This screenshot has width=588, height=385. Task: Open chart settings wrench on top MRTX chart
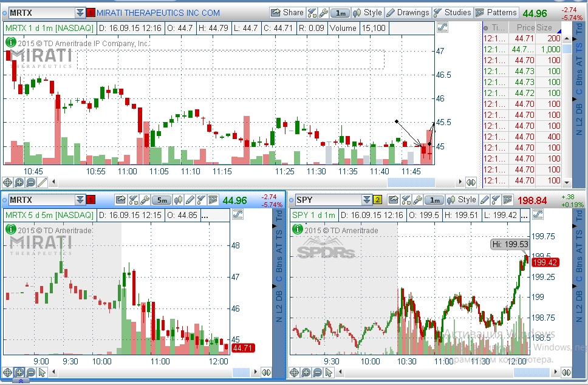[x=323, y=13]
